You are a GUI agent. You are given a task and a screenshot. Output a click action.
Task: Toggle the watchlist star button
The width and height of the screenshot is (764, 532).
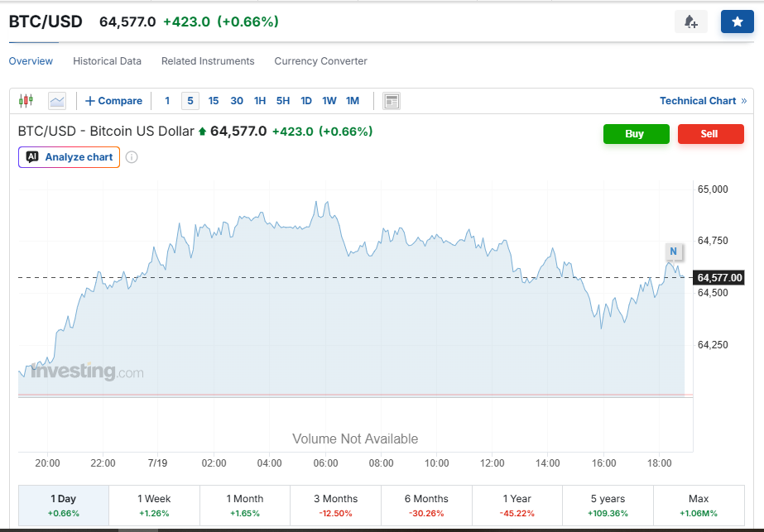tap(738, 22)
